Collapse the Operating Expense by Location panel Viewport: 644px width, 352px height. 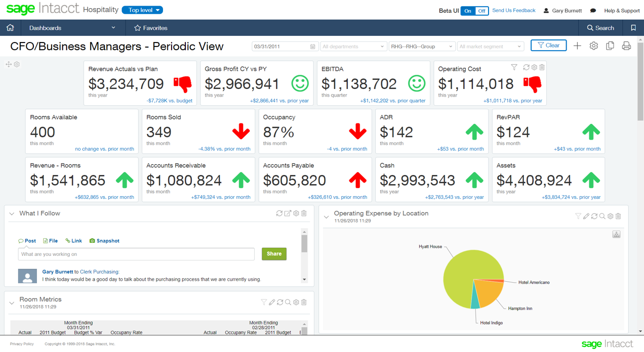327,217
